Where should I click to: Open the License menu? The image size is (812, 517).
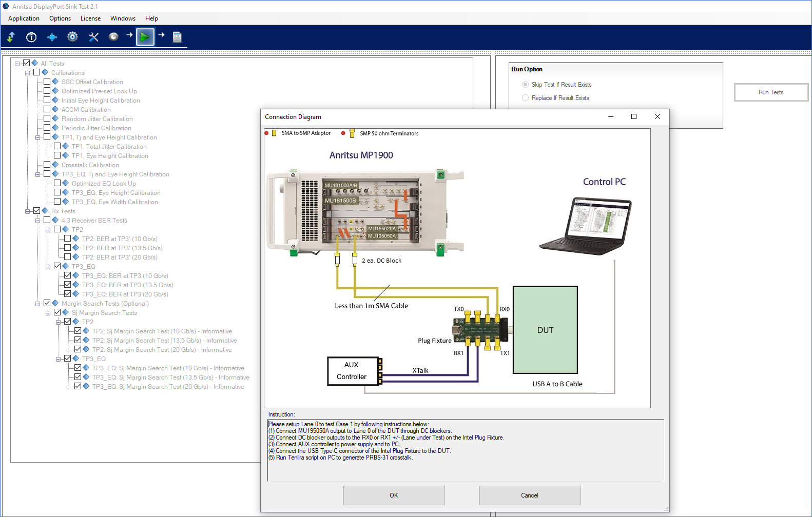(x=90, y=18)
